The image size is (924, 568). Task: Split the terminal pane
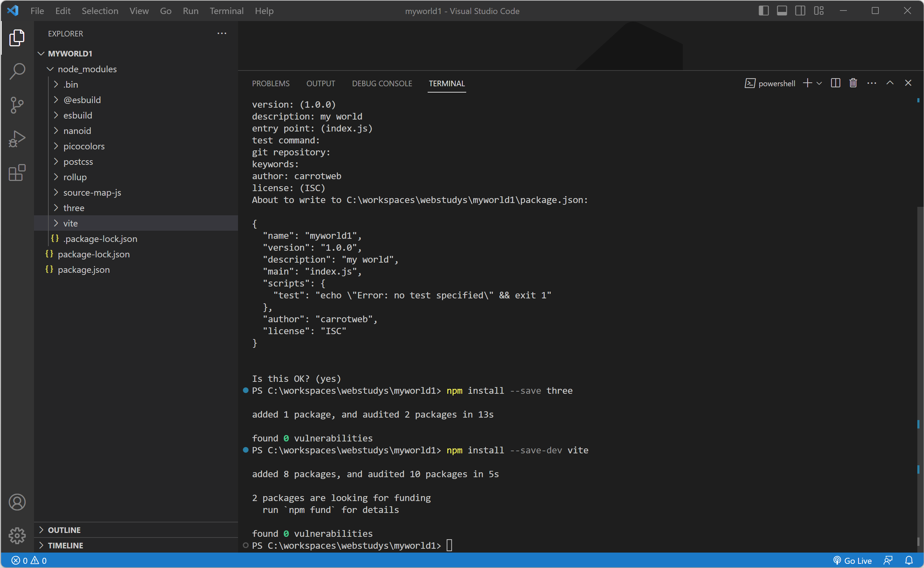point(835,83)
